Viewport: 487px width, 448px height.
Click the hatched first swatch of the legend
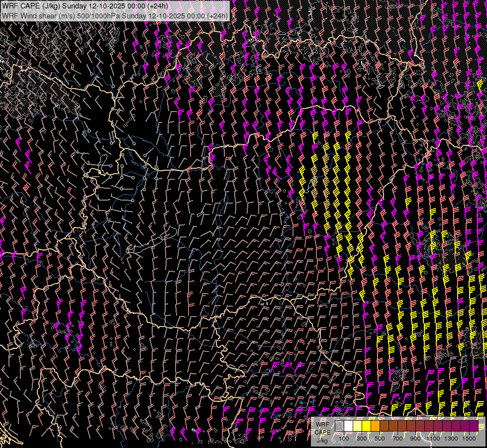(x=339, y=426)
